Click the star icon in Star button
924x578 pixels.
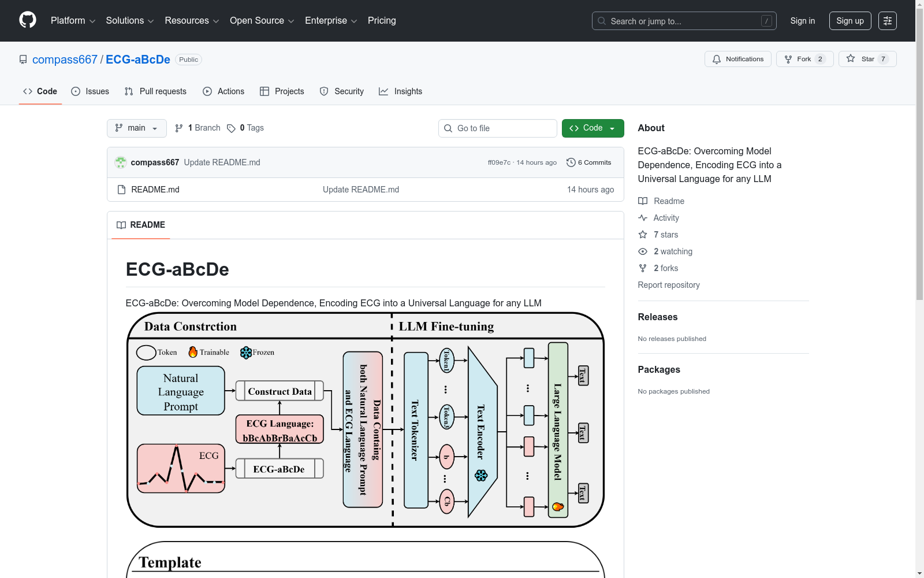point(851,58)
